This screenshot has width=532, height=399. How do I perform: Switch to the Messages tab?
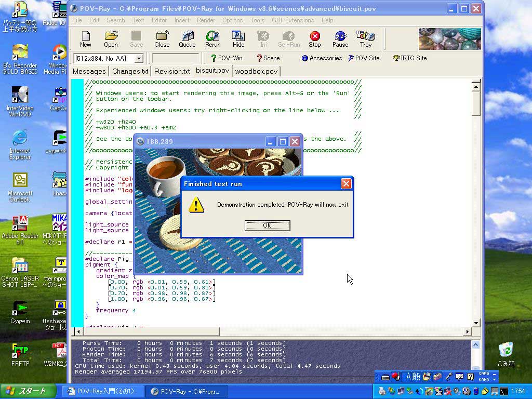[x=89, y=71]
